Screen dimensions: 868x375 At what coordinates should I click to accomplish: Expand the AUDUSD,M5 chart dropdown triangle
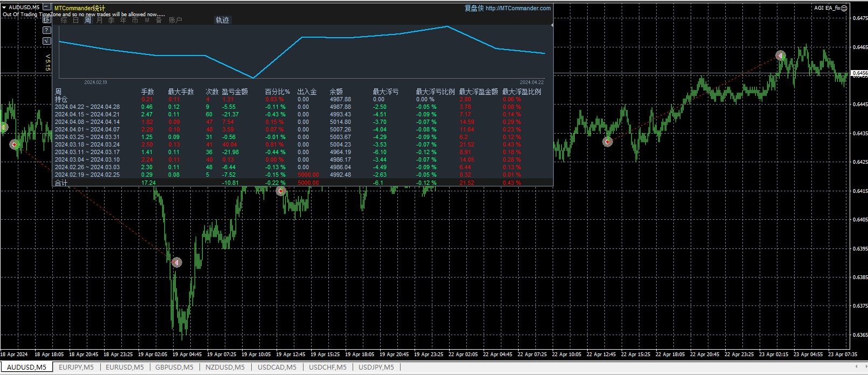click(4, 8)
